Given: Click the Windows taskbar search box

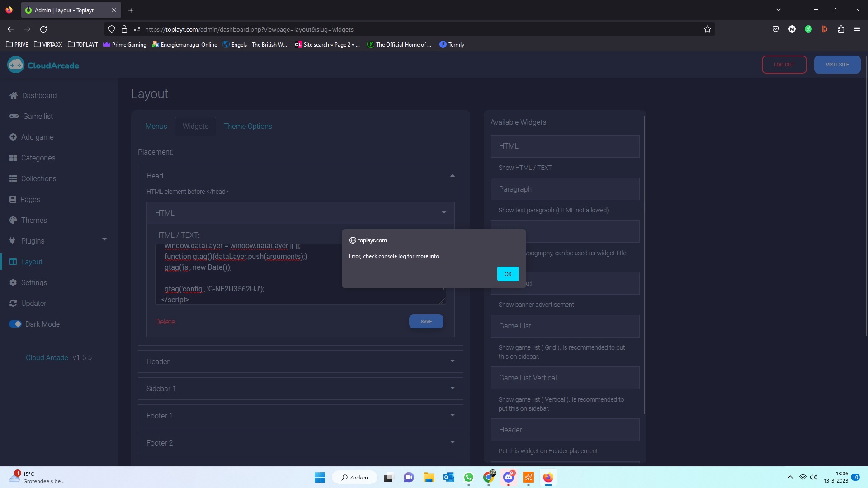Looking at the screenshot, I should [x=354, y=477].
